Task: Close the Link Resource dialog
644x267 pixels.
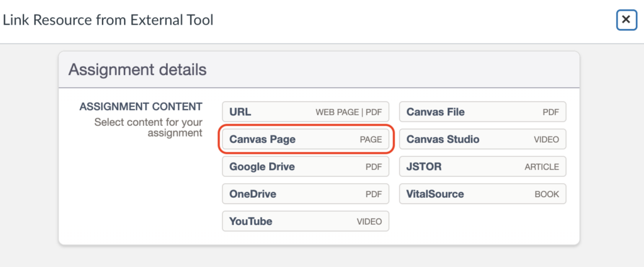Action: pyautogui.click(x=626, y=20)
